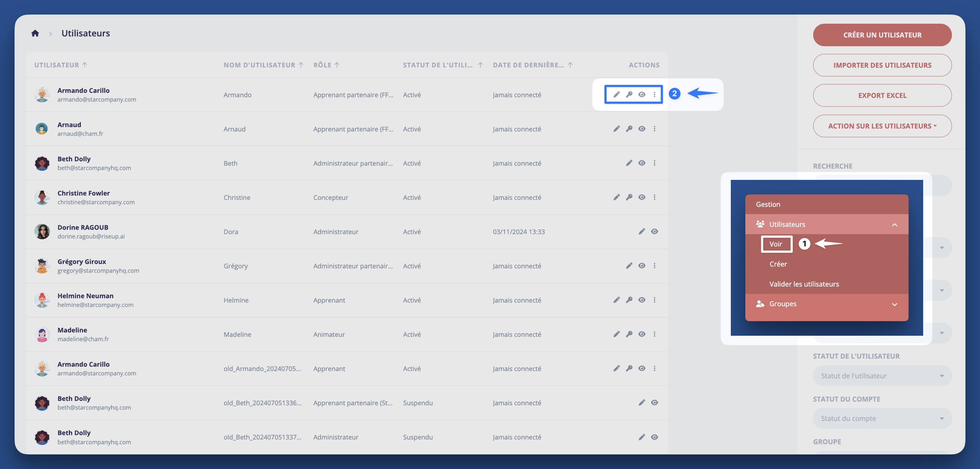Expand Groupes section in Gestion menu

(826, 304)
